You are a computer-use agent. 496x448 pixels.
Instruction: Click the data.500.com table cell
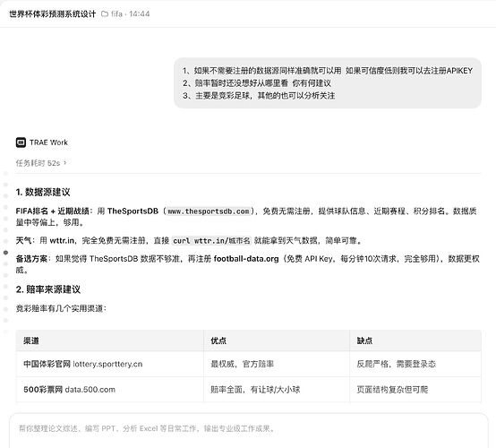pyautogui.click(x=110, y=390)
